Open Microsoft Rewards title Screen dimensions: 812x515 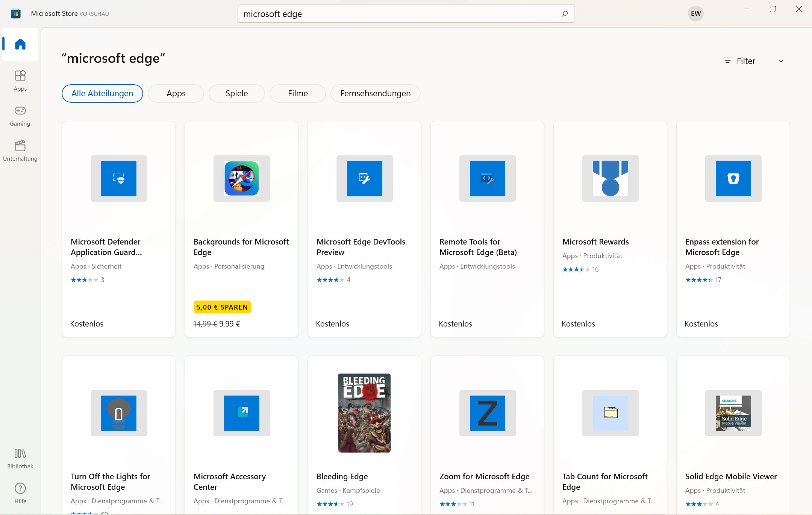coord(595,242)
